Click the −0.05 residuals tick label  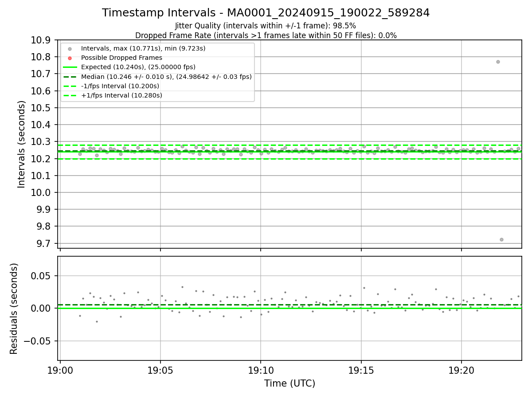37,341
